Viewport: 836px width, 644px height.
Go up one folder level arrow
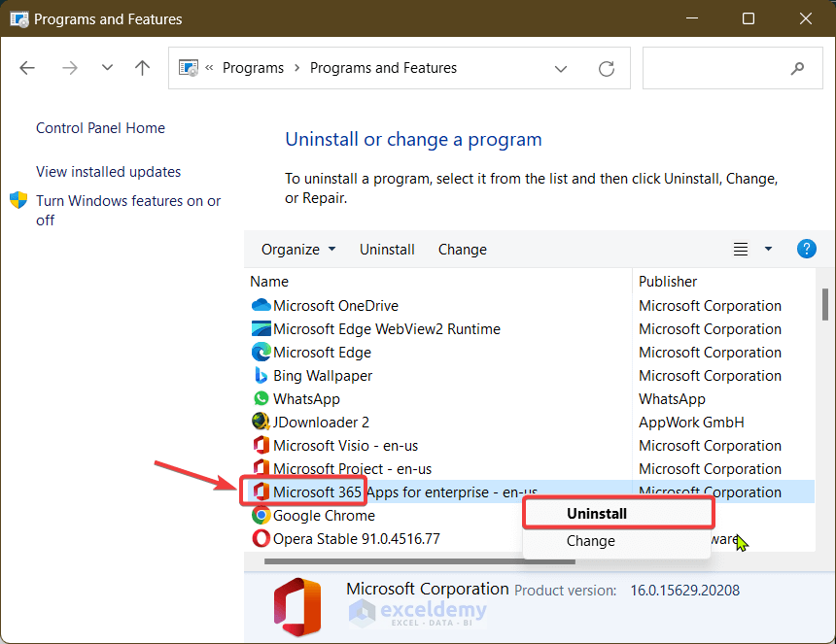coord(143,68)
